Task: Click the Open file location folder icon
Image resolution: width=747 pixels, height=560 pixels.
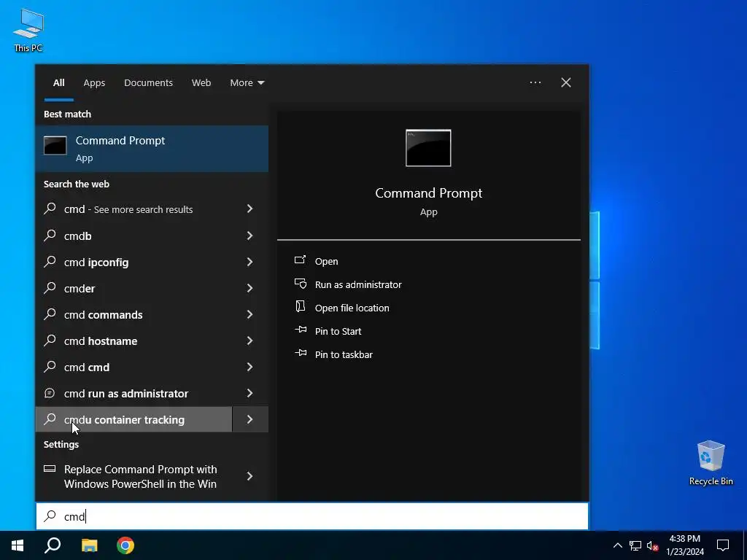Action: pyautogui.click(x=300, y=306)
